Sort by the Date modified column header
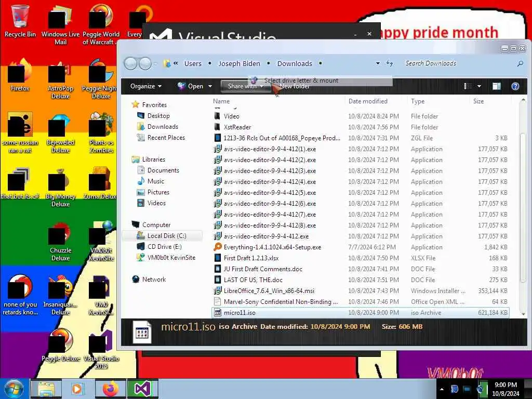 368,101
